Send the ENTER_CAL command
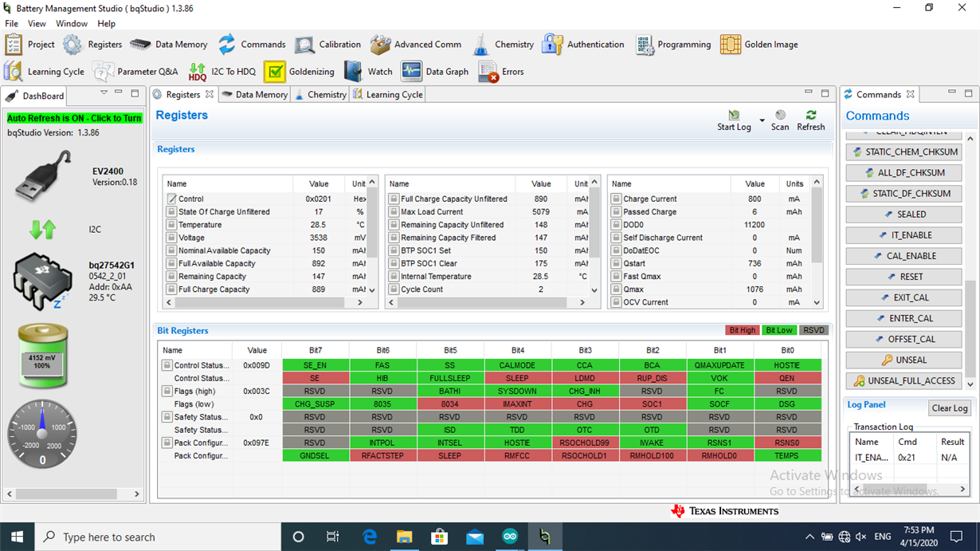Screen dimensions: 980x551 point(904,318)
